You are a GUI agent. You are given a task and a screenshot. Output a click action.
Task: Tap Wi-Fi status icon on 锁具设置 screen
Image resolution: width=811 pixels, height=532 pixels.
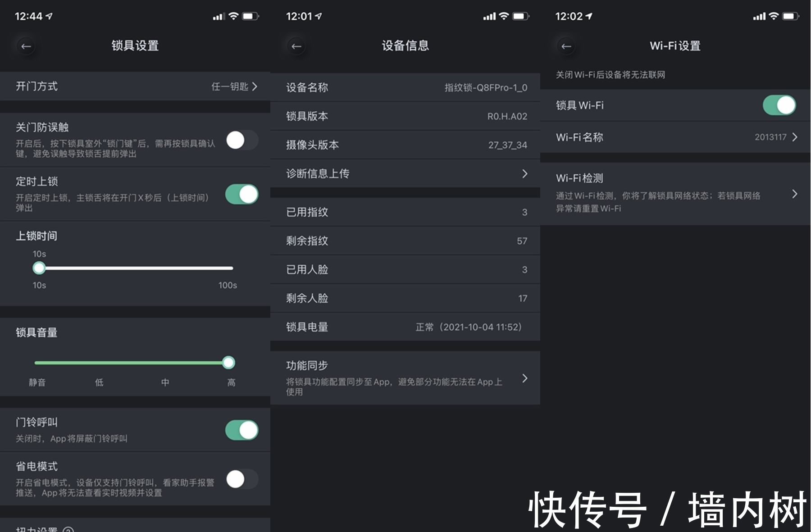coord(233,16)
